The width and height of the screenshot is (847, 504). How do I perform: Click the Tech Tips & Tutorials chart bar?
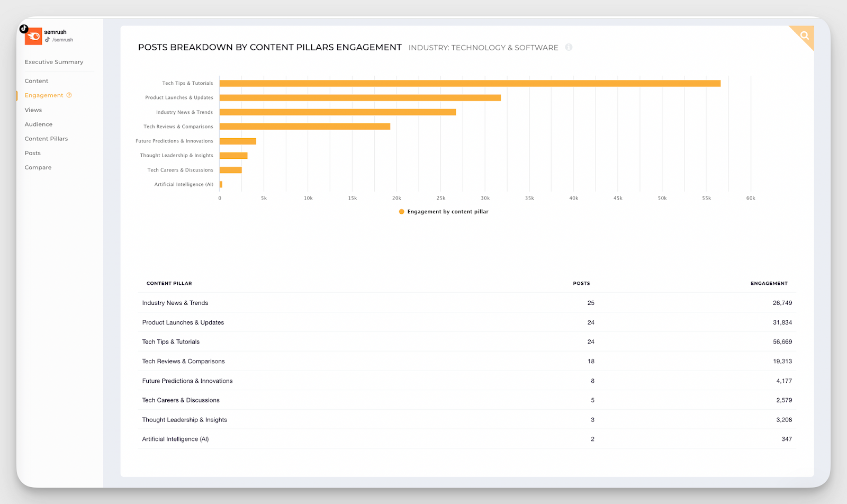click(x=470, y=83)
